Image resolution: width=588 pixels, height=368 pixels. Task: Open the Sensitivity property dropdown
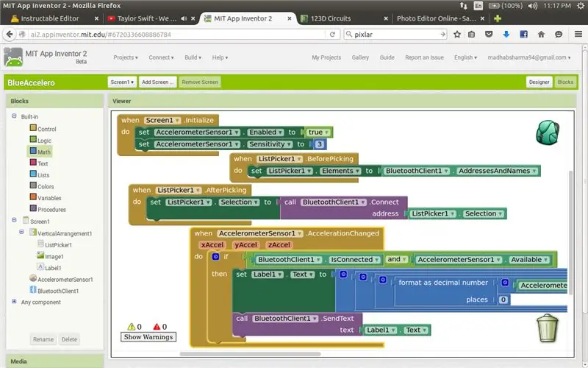coord(289,144)
